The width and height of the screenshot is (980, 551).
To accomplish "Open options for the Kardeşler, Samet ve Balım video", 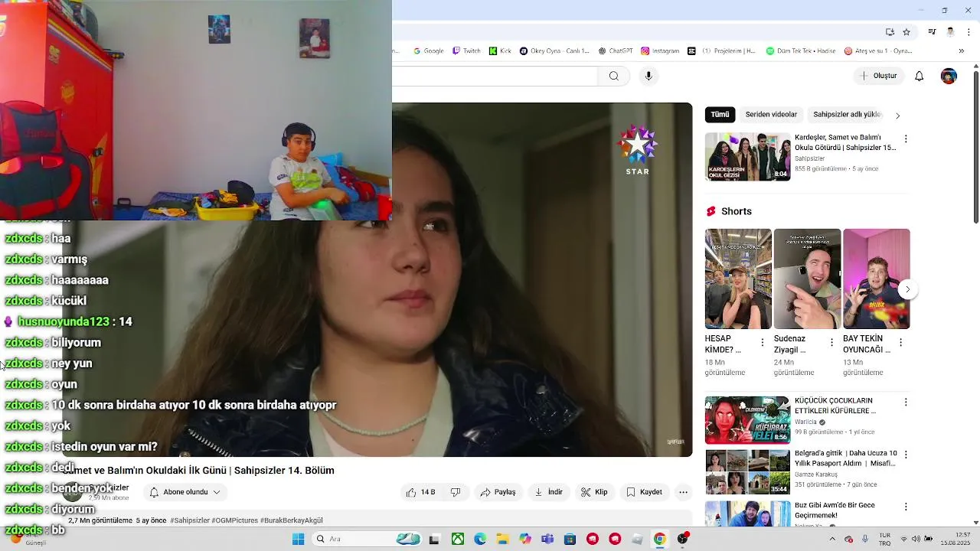I will tap(906, 139).
